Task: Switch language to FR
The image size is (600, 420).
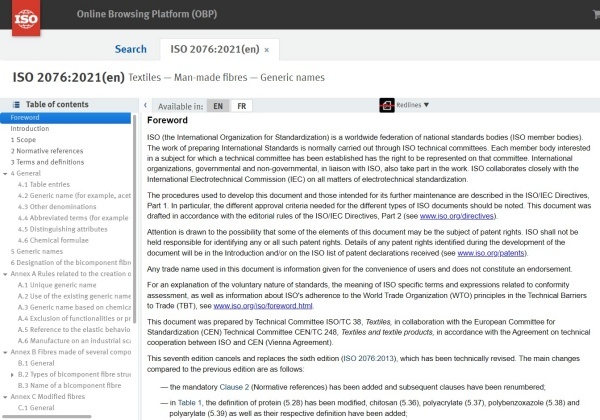Action: tap(241, 106)
